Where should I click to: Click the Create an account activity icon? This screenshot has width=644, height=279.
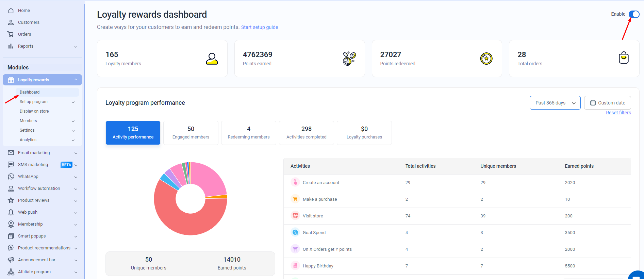tap(295, 182)
